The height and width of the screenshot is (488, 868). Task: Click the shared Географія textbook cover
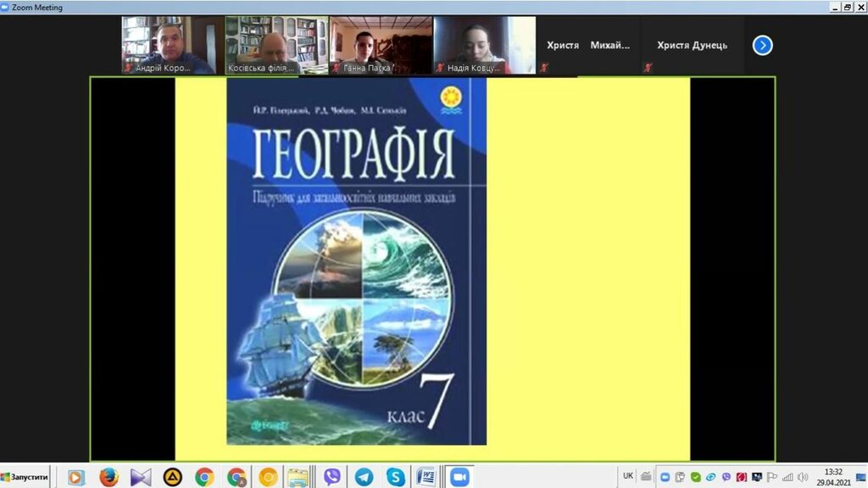(356, 261)
